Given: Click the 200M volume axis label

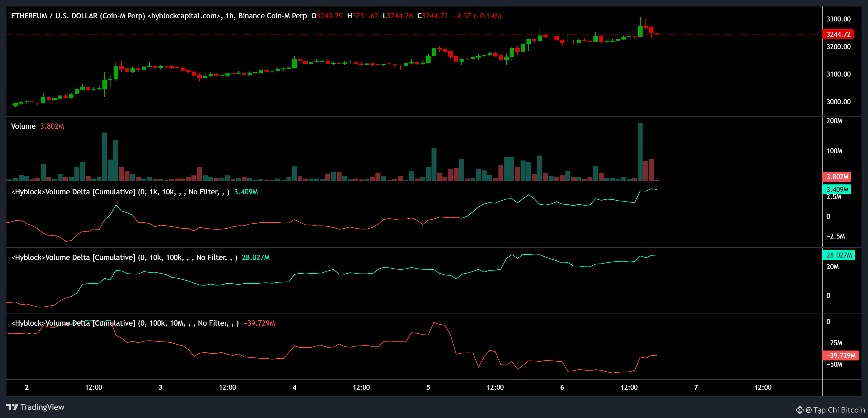Looking at the screenshot, I should point(834,121).
